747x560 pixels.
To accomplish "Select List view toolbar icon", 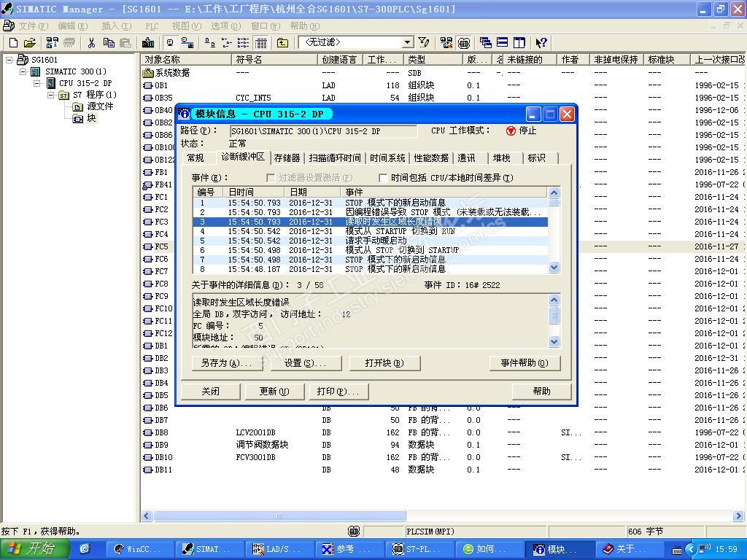I will click(243, 43).
